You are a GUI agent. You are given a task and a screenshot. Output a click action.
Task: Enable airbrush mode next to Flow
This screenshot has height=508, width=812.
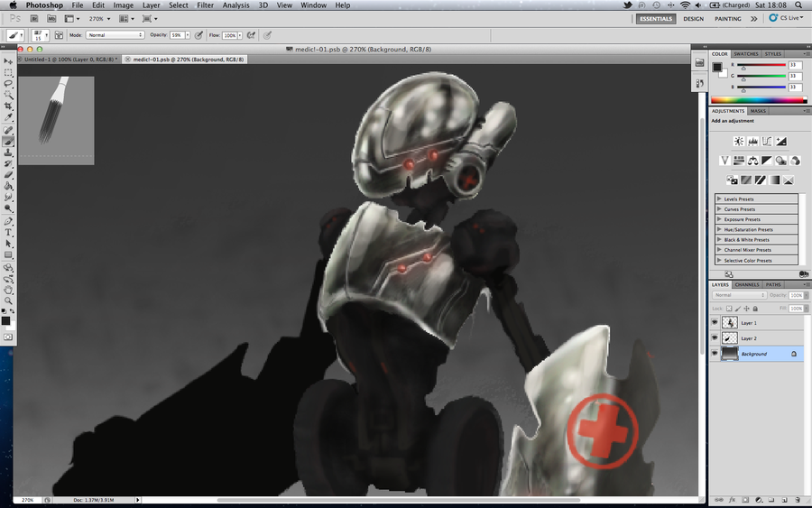pyautogui.click(x=251, y=35)
